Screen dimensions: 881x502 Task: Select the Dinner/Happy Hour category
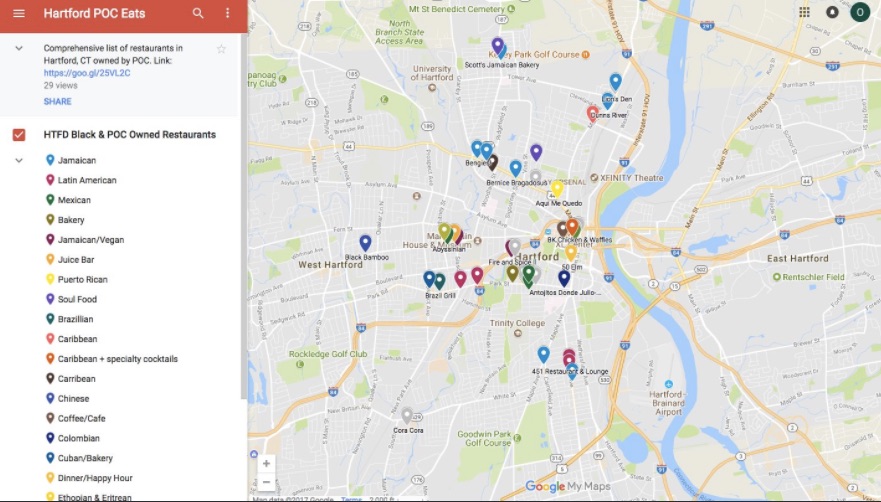pyautogui.click(x=89, y=478)
